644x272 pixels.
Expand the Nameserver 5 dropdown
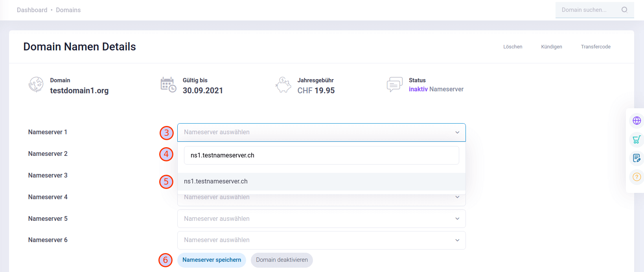click(x=457, y=219)
